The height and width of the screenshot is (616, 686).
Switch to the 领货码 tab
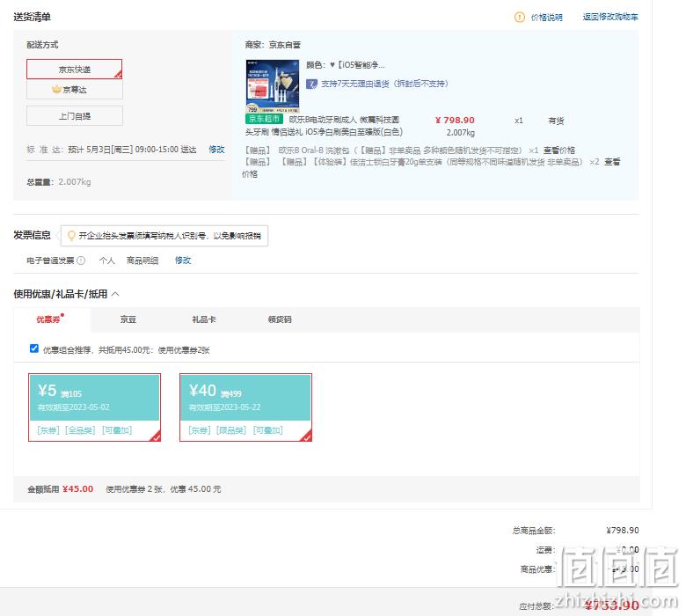click(280, 319)
